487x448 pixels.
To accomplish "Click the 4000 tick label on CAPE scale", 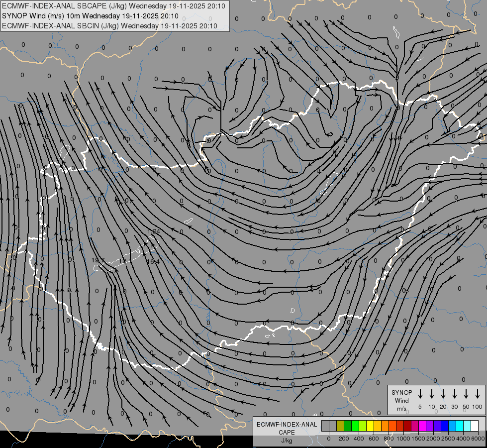I will click(x=463, y=439).
